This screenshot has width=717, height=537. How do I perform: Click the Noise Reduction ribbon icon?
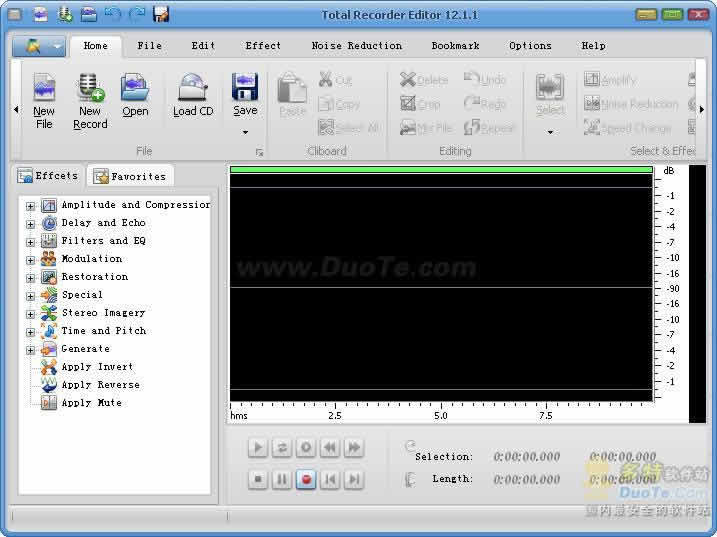coord(592,103)
